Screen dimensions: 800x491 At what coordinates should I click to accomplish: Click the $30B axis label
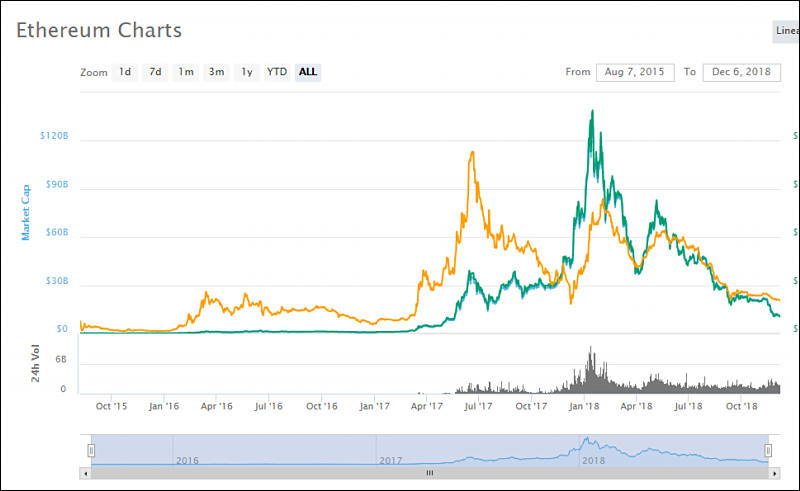pos(57,281)
